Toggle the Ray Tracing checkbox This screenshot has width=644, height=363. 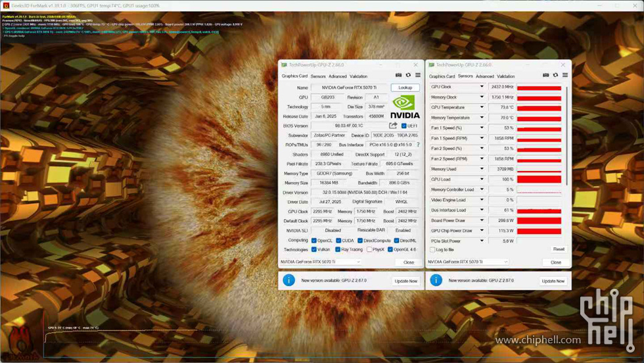(338, 249)
